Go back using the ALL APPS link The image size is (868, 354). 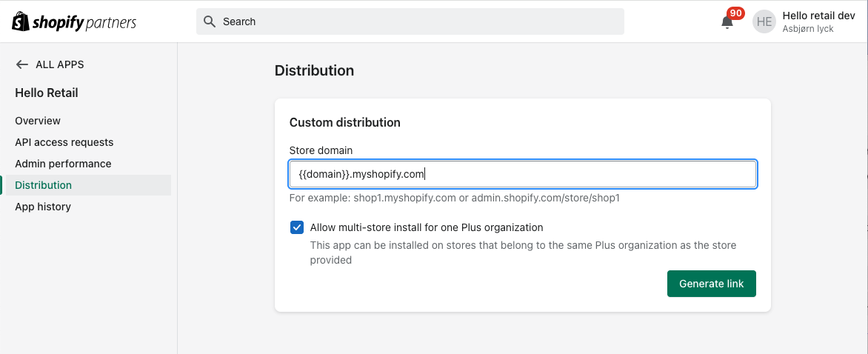coord(59,64)
